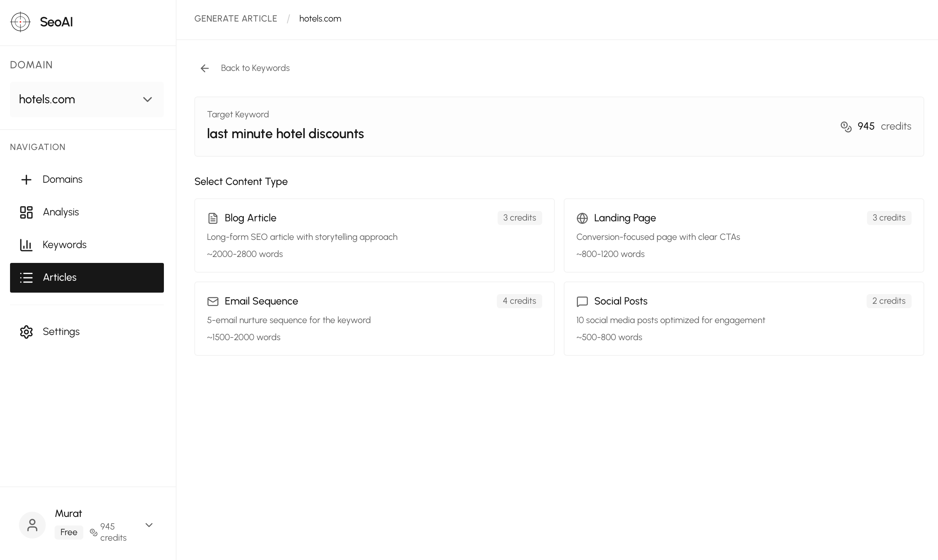Expand the Murat user account menu
Image resolution: width=938 pixels, height=560 pixels.
click(149, 524)
